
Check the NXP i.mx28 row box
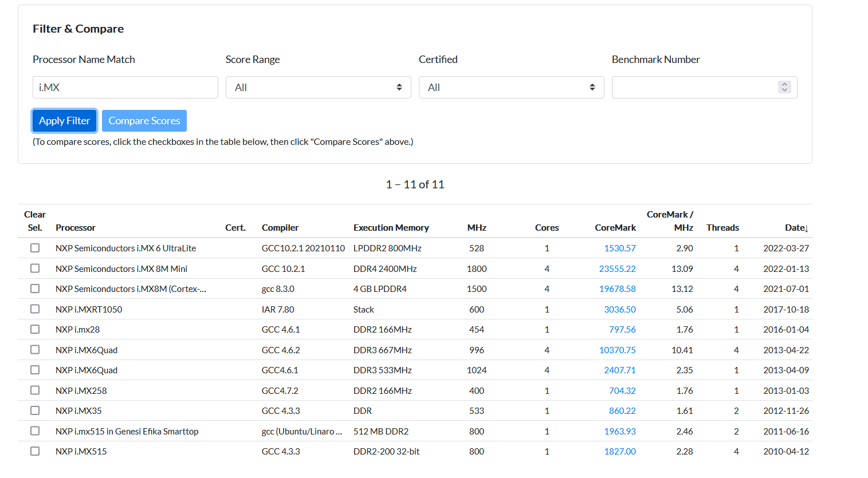tap(35, 329)
